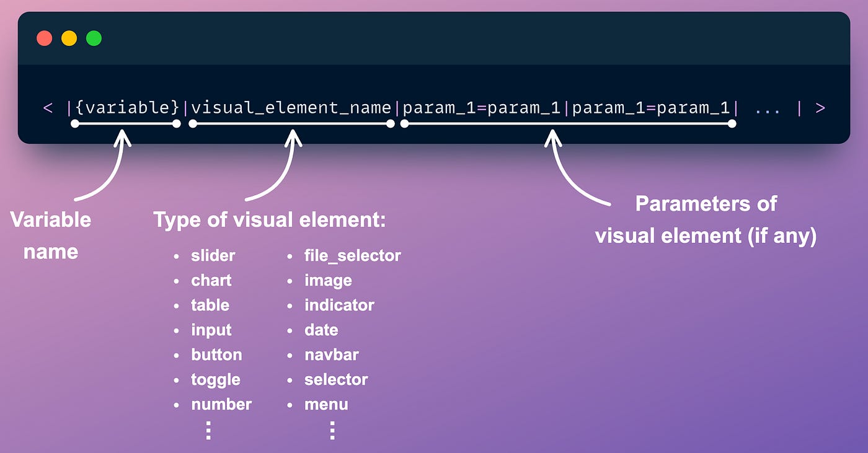Image resolution: width=868 pixels, height=453 pixels.
Task: Expand the right column ellipsis for more types
Action: click(332, 429)
